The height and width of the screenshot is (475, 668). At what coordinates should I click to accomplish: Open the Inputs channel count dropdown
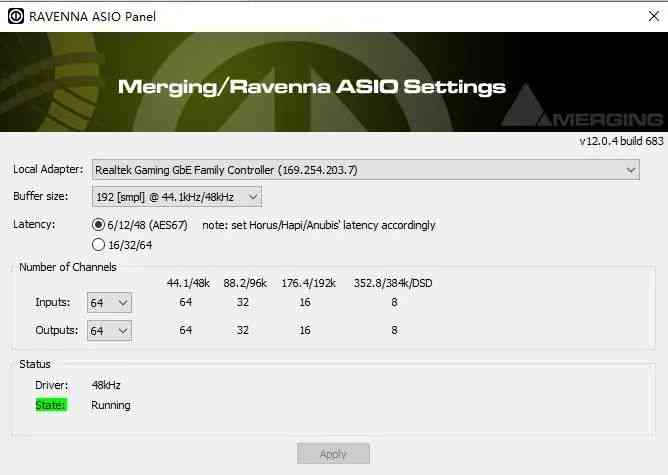click(x=109, y=303)
